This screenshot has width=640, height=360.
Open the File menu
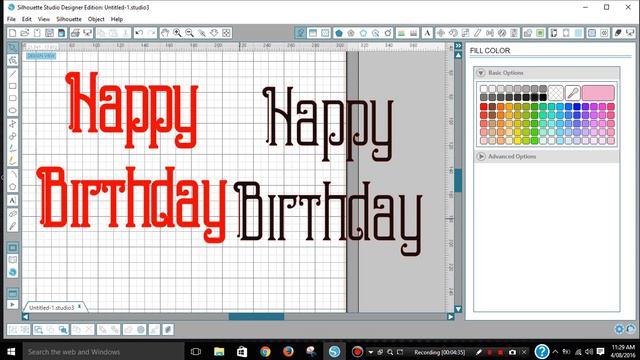pyautogui.click(x=11, y=19)
